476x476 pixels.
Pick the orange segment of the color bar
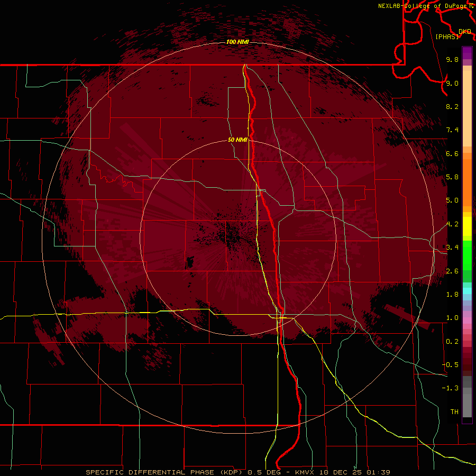[467, 182]
